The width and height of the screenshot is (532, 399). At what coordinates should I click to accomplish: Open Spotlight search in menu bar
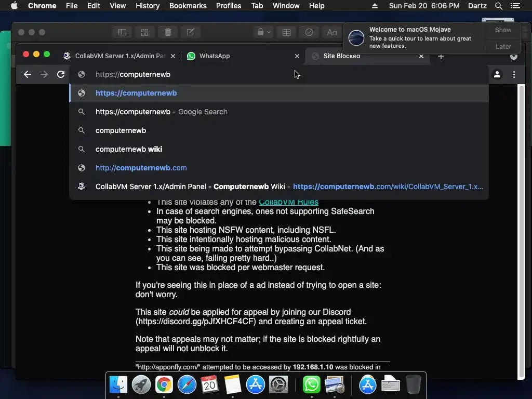(x=499, y=6)
